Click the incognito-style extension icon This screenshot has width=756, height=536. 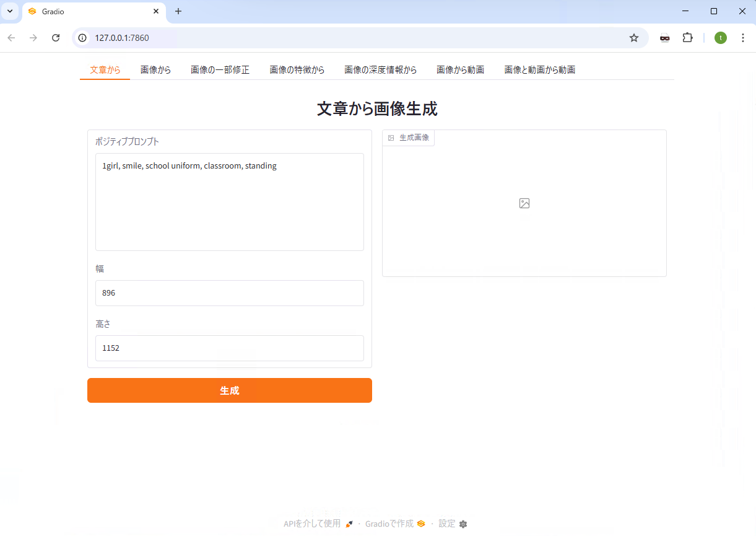click(665, 38)
